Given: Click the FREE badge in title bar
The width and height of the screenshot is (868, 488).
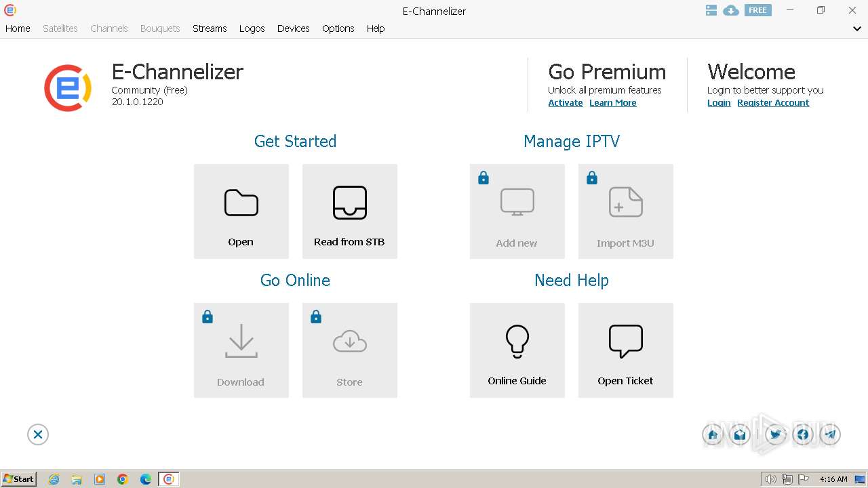Looking at the screenshot, I should click(758, 10).
